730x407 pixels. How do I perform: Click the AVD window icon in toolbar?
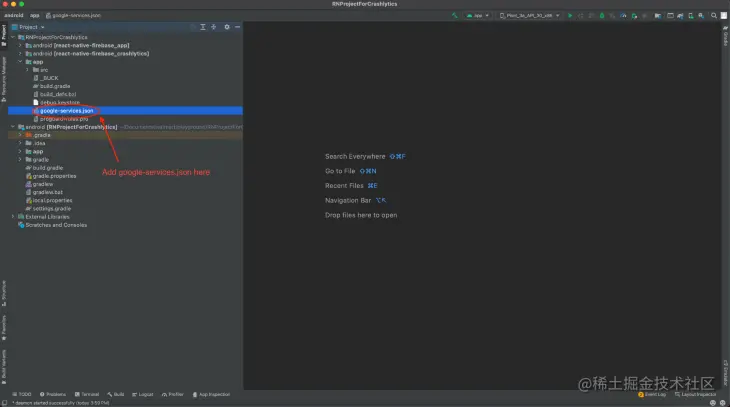670,15
